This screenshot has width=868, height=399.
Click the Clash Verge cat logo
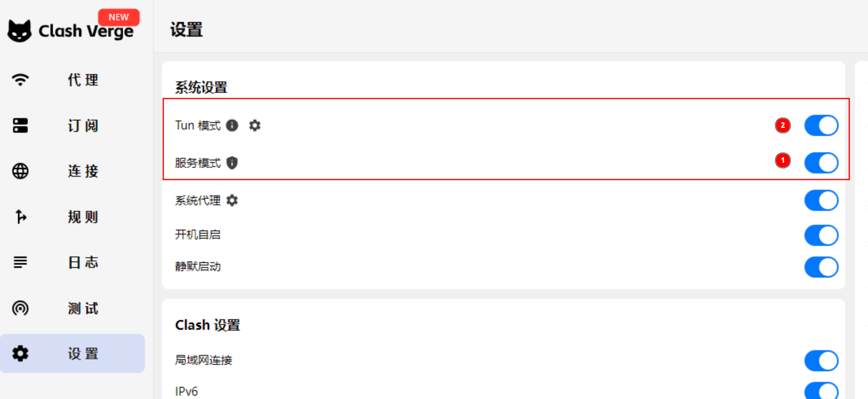pos(20,31)
